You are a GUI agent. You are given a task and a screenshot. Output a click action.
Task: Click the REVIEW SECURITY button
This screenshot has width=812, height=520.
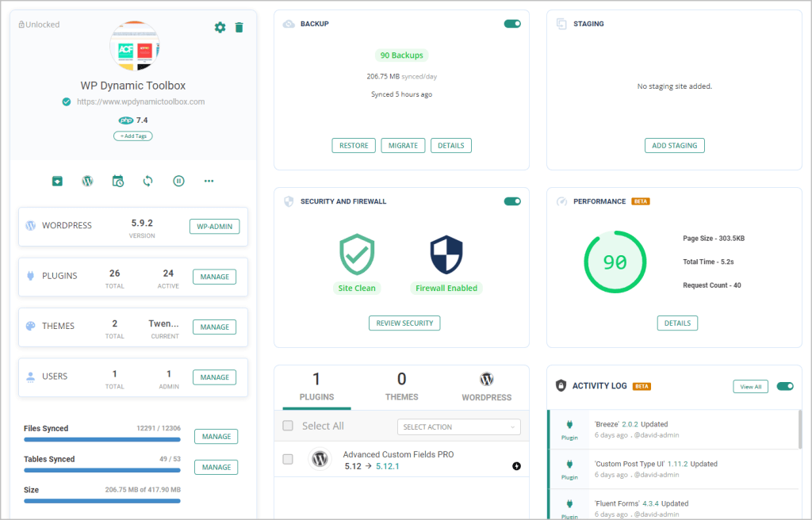click(404, 323)
